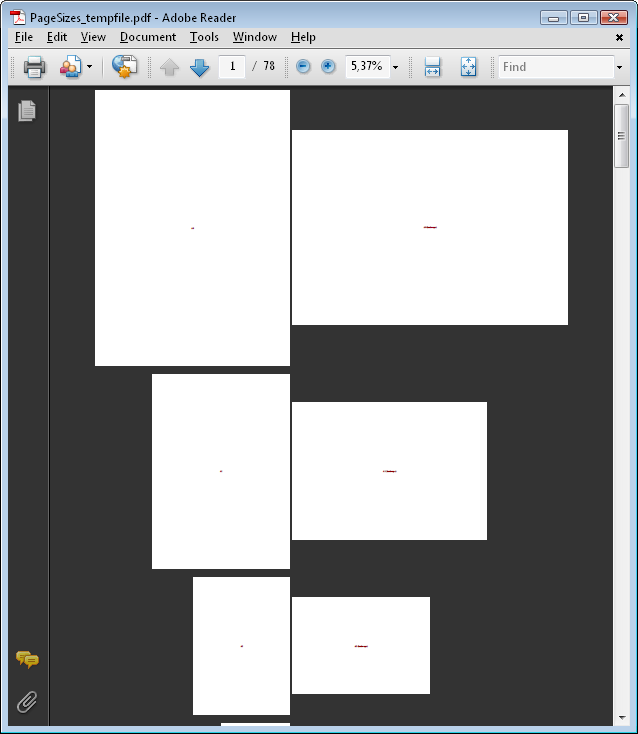Open the Pages panel in the sidebar
Screen dimensions: 638x734
pos(27,111)
